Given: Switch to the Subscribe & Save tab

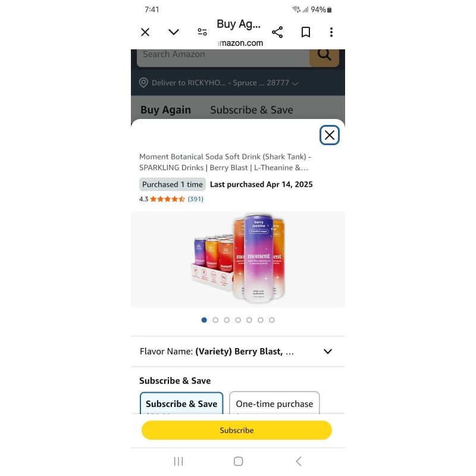Looking at the screenshot, I should click(x=252, y=110).
